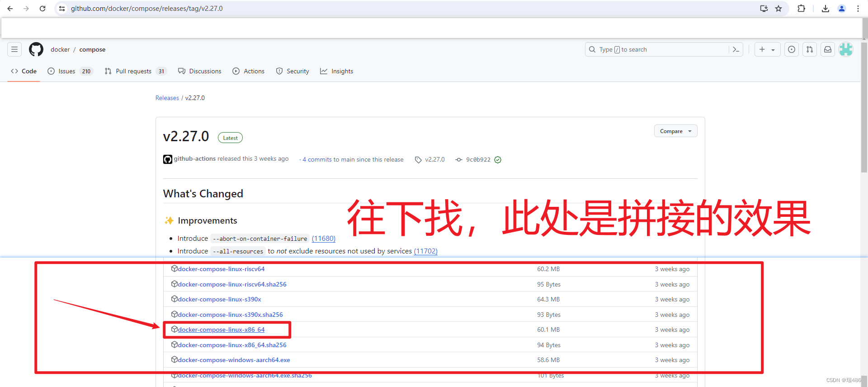The height and width of the screenshot is (387, 868).
Task: Reload the page with refresh icon
Action: click(x=42, y=9)
